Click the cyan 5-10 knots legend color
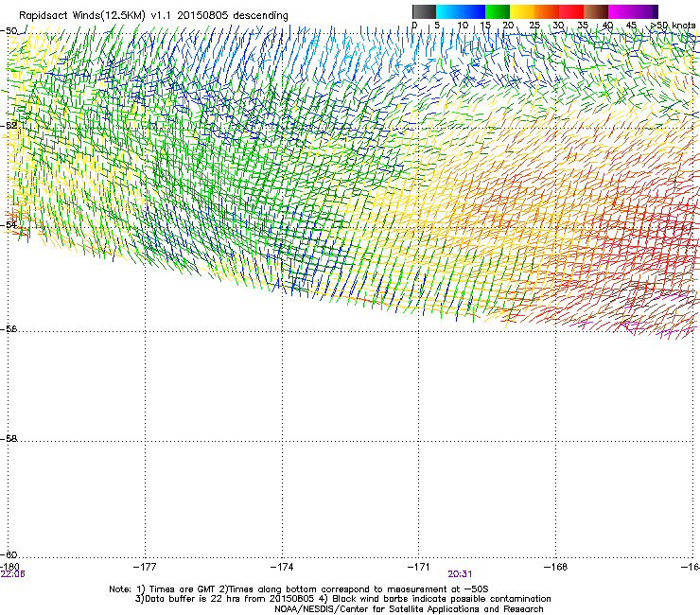The width and height of the screenshot is (700, 615). 448,11
